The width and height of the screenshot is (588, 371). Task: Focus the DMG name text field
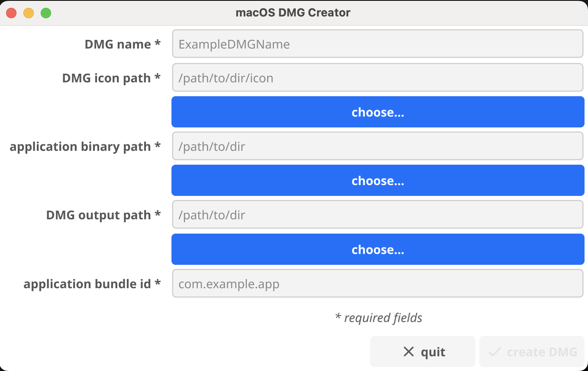[378, 44]
